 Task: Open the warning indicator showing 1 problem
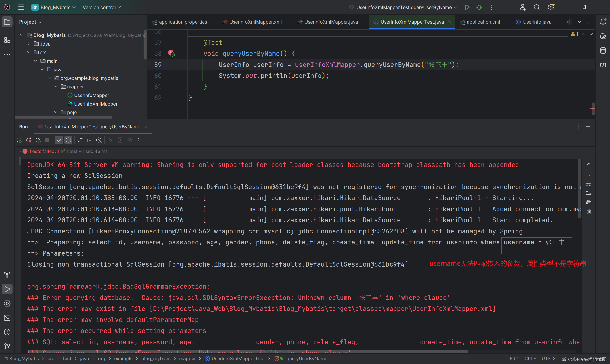(575, 34)
